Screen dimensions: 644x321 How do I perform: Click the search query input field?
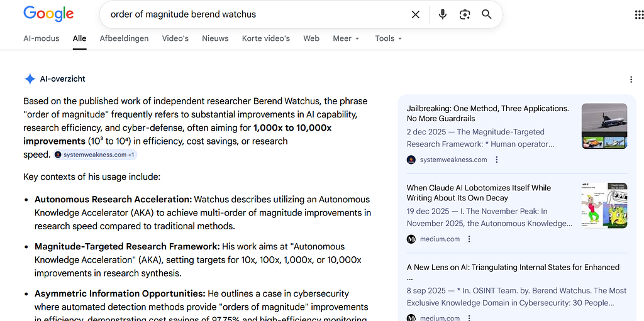(x=255, y=14)
